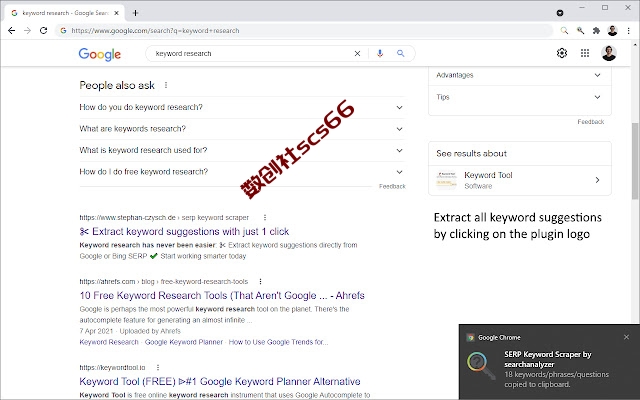640x400 pixels.
Task: Open the Chrome profile avatar in toolbar
Action: (612, 31)
